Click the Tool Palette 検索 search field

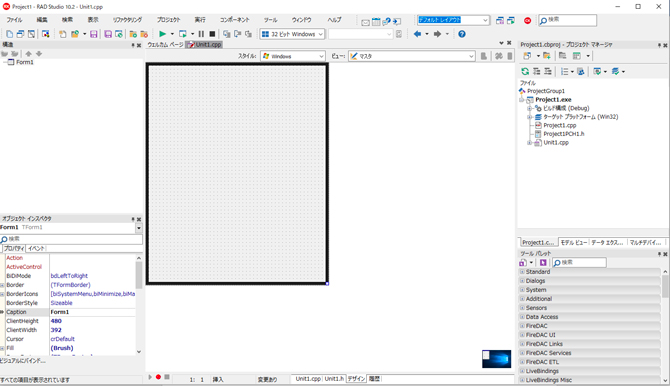click(579, 262)
